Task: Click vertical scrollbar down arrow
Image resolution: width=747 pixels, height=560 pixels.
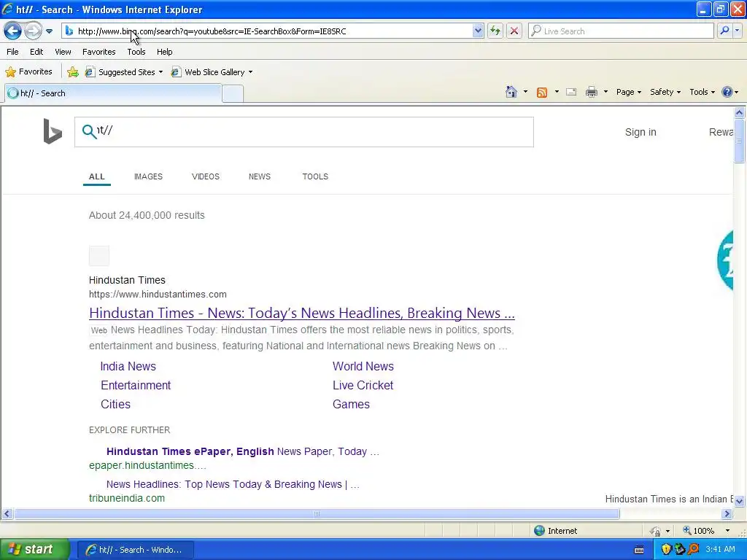Action: pos(740,501)
